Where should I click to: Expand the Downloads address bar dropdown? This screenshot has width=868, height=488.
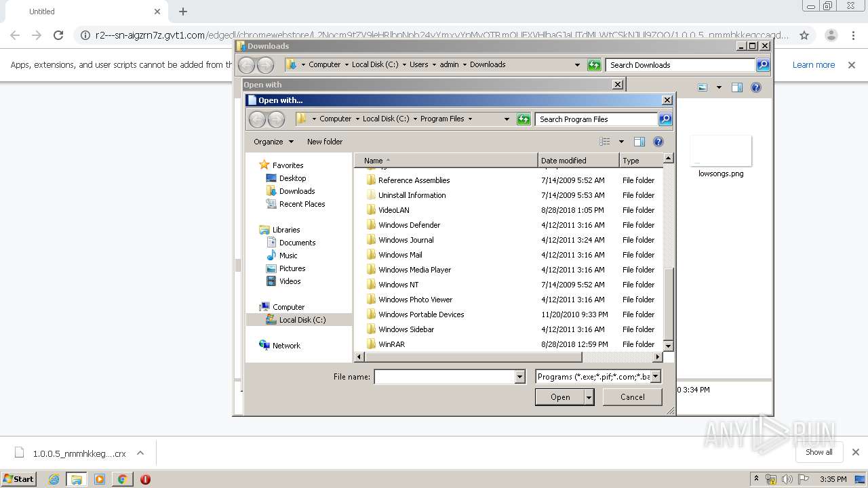tap(577, 65)
